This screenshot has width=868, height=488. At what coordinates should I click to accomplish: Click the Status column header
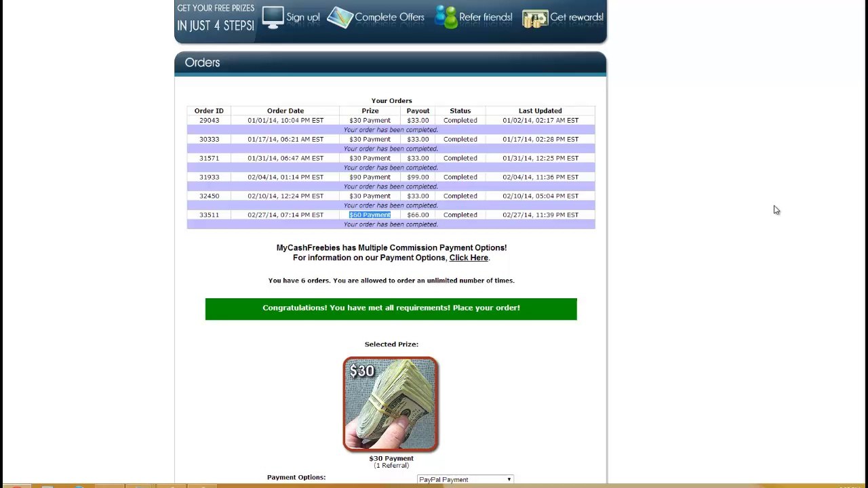(x=460, y=110)
